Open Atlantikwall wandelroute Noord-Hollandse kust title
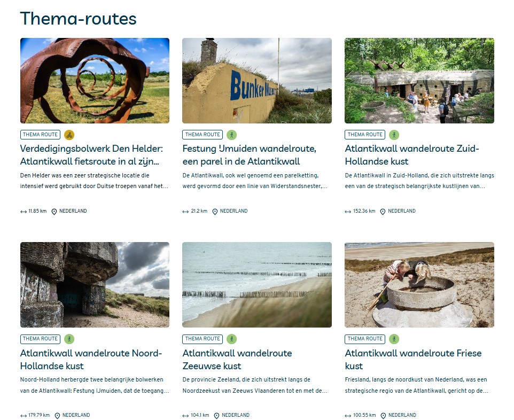514x420 pixels. pyautogui.click(x=91, y=359)
